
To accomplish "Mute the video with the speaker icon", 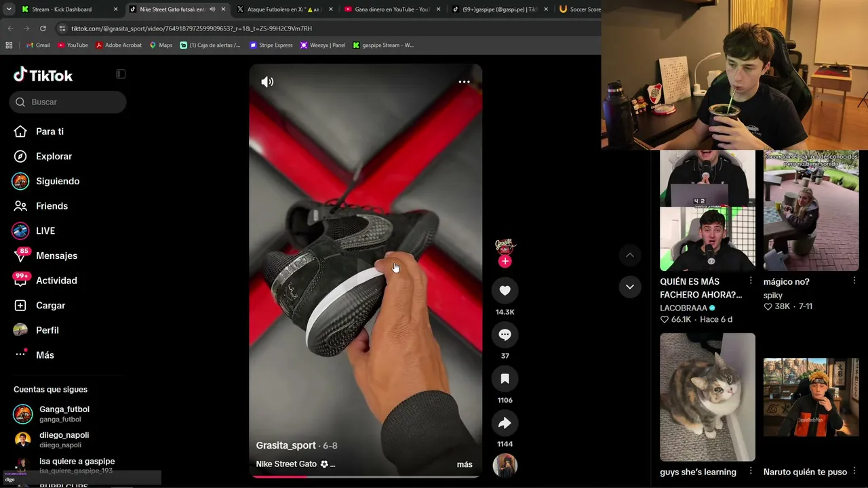I will [267, 82].
